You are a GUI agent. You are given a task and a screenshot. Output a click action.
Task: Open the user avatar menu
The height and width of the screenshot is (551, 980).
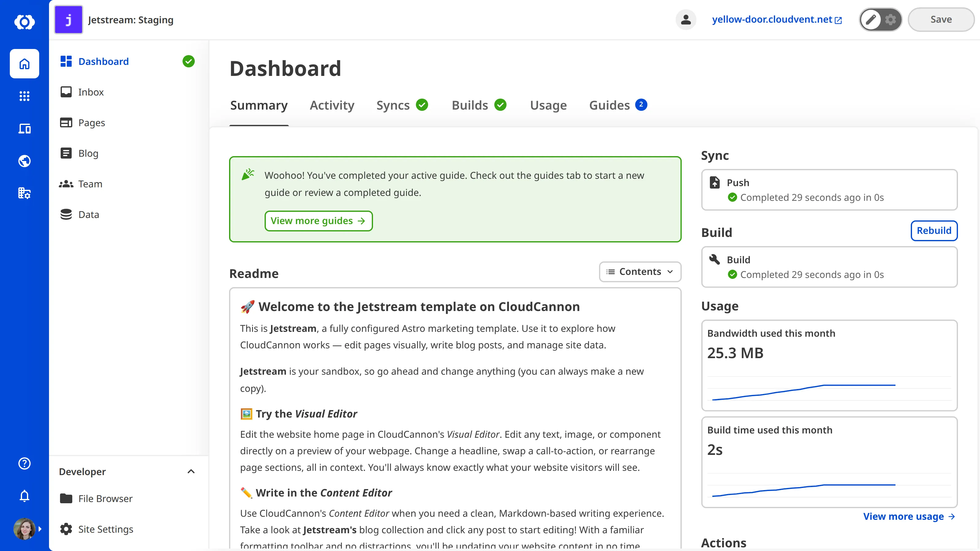coord(24,529)
